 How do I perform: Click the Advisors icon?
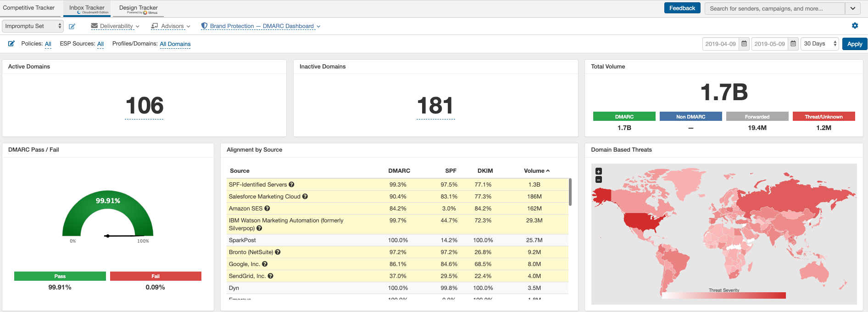155,26
